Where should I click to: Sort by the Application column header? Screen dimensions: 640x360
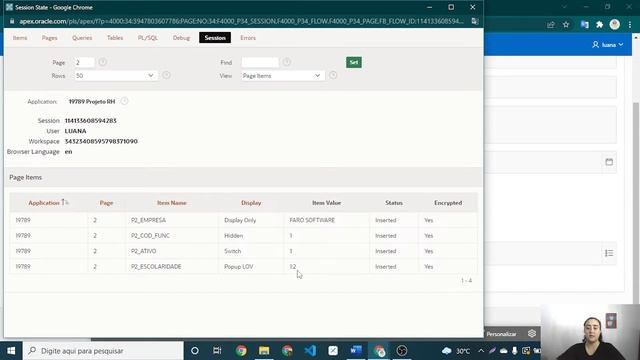click(44, 202)
